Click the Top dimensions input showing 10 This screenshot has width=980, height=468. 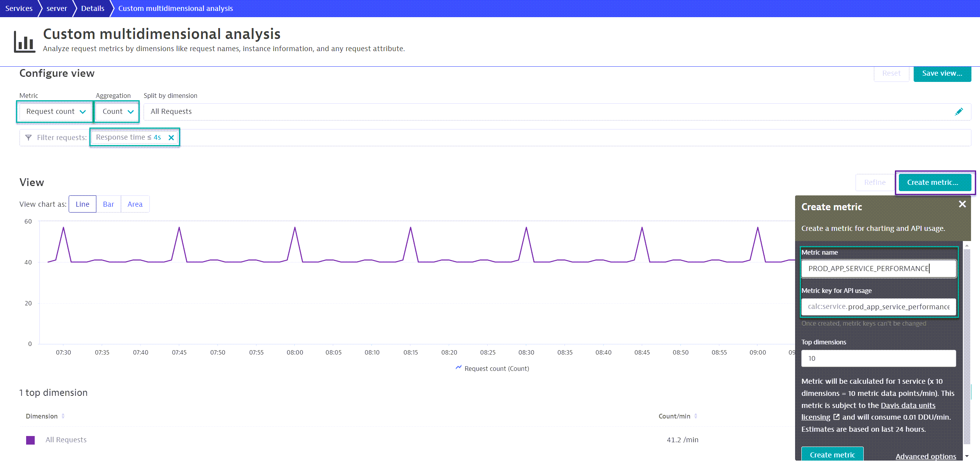click(878, 358)
